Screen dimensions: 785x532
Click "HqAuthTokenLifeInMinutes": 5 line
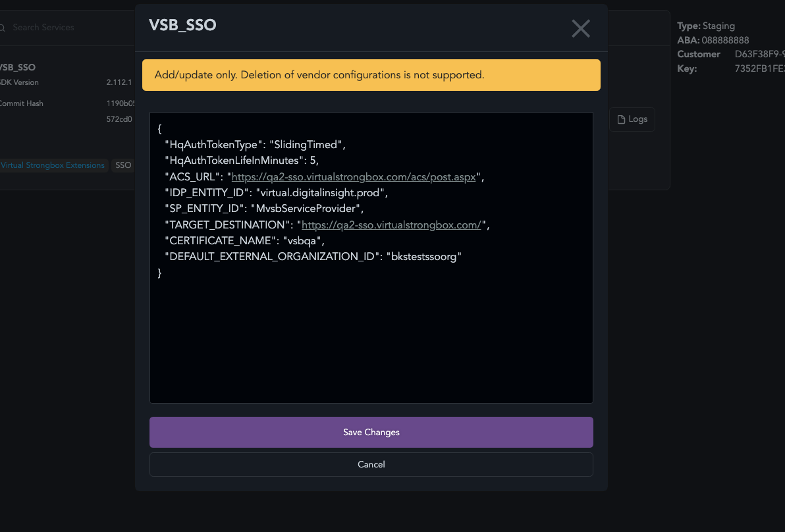(x=242, y=161)
